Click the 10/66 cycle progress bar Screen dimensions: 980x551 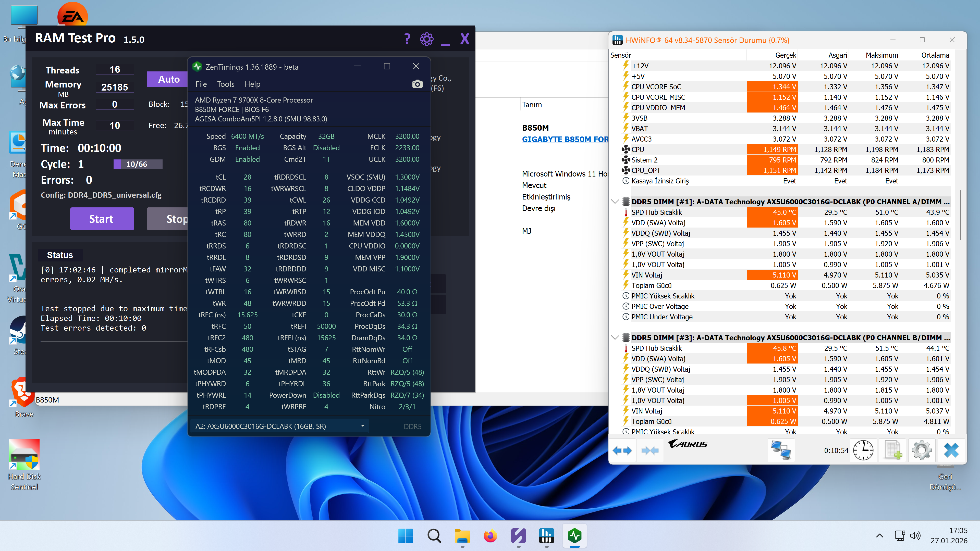click(138, 164)
